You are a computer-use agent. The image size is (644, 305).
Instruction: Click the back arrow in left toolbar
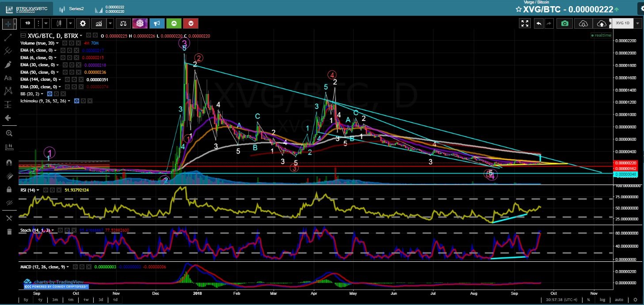coord(8,118)
